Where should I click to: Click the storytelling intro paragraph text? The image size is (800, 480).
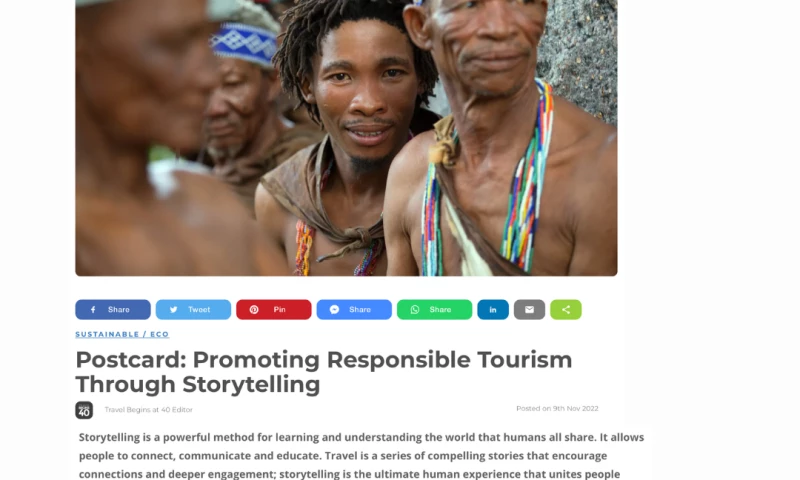pos(361,455)
